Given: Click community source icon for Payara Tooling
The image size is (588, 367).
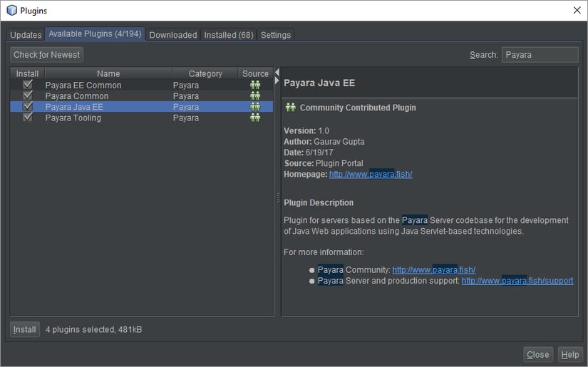Looking at the screenshot, I should [x=255, y=118].
